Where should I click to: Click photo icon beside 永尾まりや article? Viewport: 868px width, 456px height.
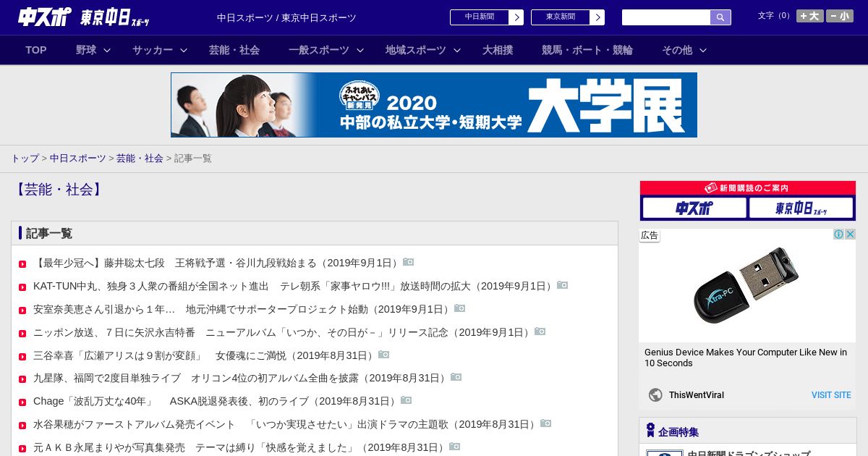pos(455,447)
